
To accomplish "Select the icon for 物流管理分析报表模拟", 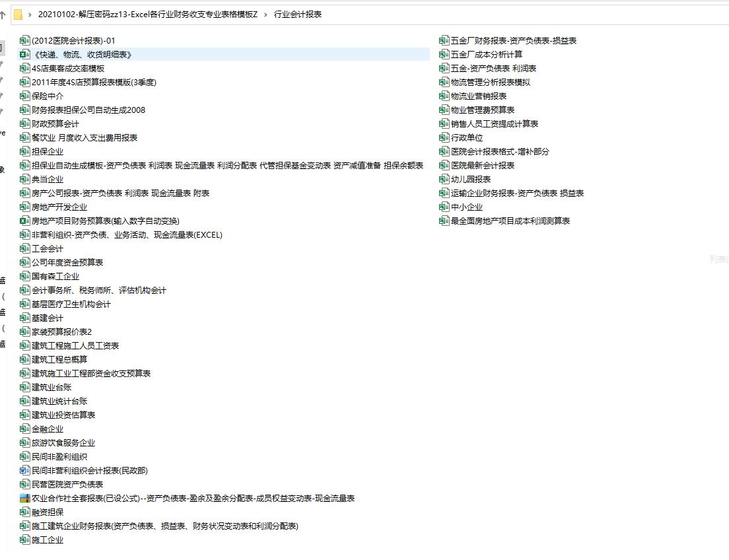I will tap(444, 82).
